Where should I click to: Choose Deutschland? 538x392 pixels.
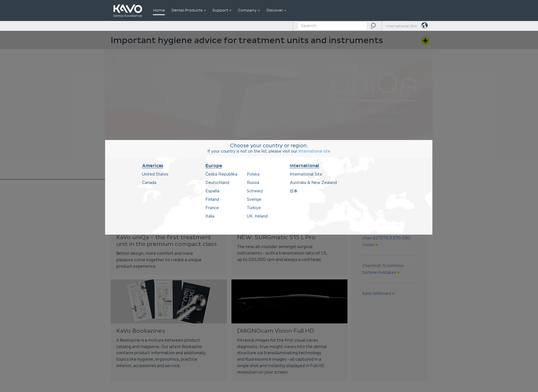point(217,183)
